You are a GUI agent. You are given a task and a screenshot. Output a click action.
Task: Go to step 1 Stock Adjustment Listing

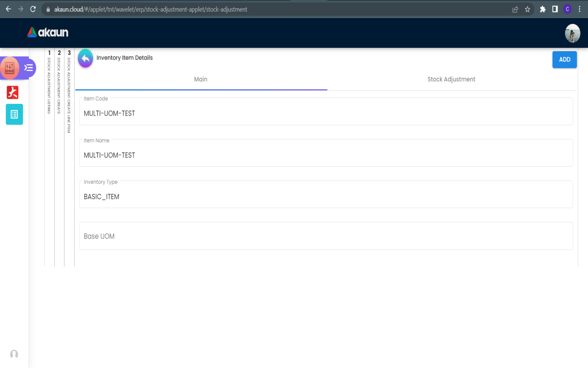pyautogui.click(x=49, y=82)
